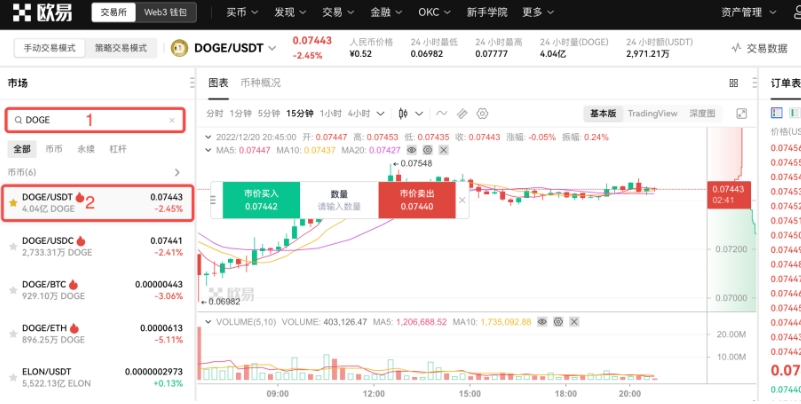This screenshot has width=801, height=404.
Task: Open chart layout grid icon
Action: (x=734, y=83)
